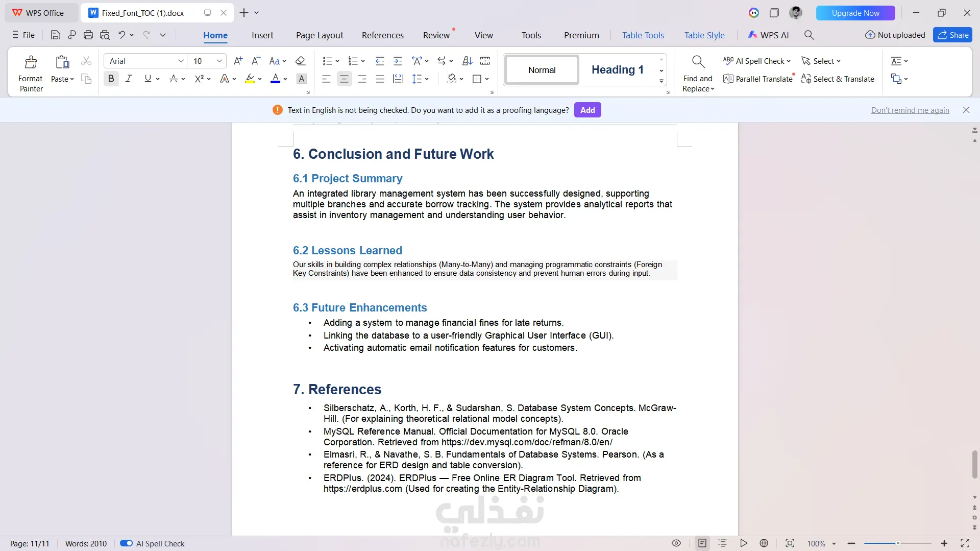Click the Web Layout globe icon
The height and width of the screenshot is (551, 980).
pos(764,543)
